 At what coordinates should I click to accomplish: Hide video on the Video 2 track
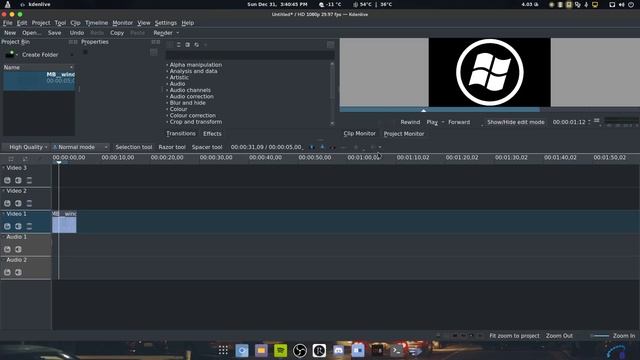click(29, 203)
